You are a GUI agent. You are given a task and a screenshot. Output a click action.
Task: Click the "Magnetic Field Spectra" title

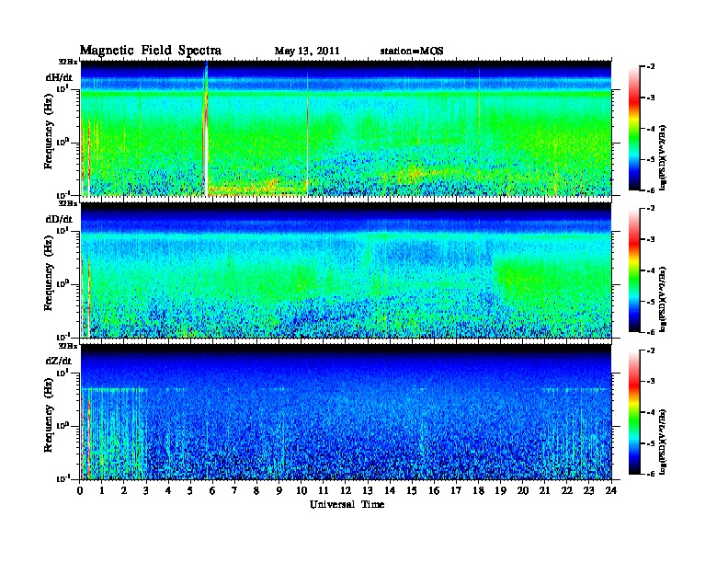tap(150, 51)
